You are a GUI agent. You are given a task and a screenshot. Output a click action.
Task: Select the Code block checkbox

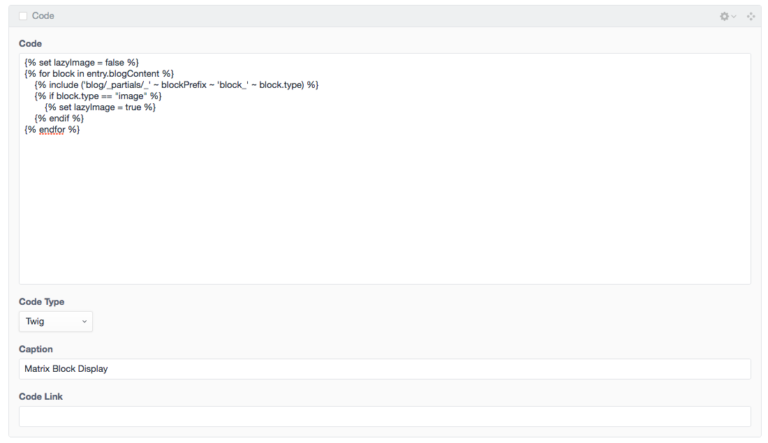[23, 16]
